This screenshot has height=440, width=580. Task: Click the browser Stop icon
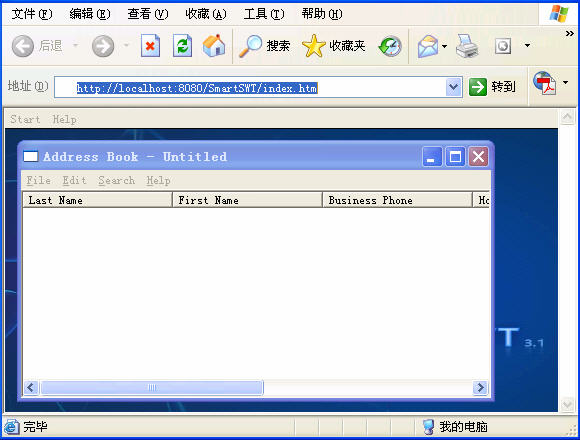tap(150, 46)
